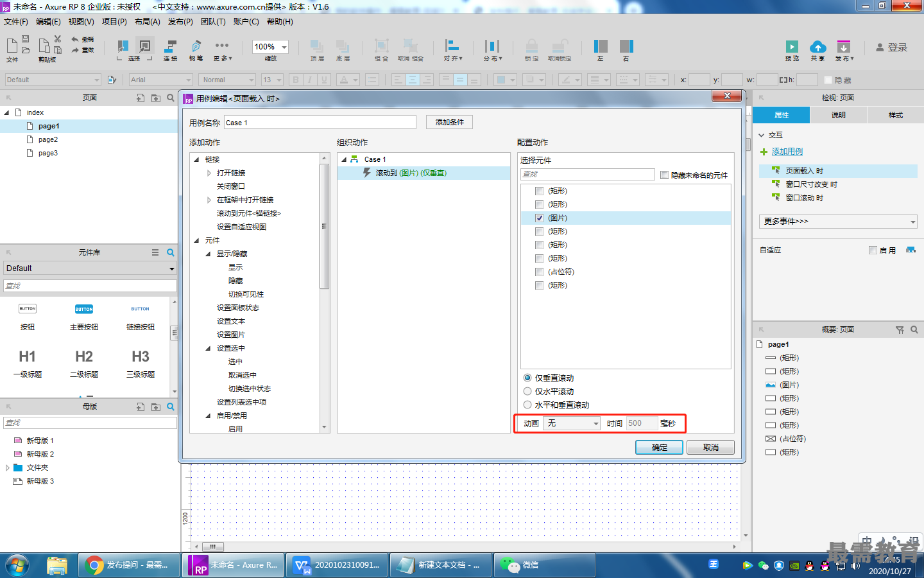Open the Edit (编辑) menu
Image resolution: width=924 pixels, height=578 pixels.
(x=48, y=22)
